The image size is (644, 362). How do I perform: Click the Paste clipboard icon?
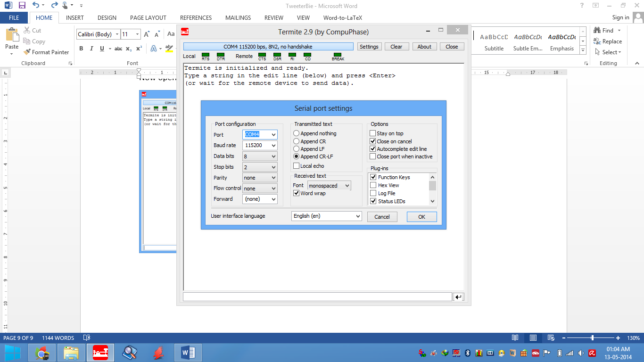tap(12, 35)
